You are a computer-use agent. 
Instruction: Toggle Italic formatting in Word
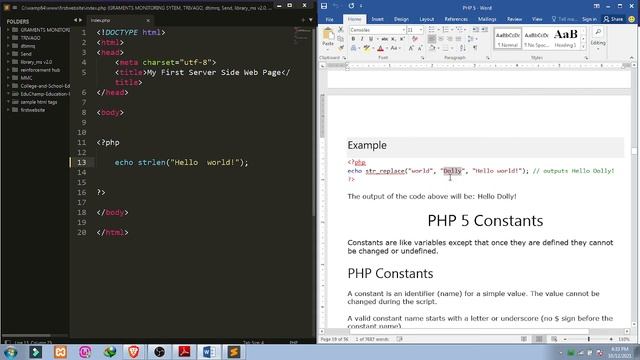pyautogui.click(x=362, y=39)
